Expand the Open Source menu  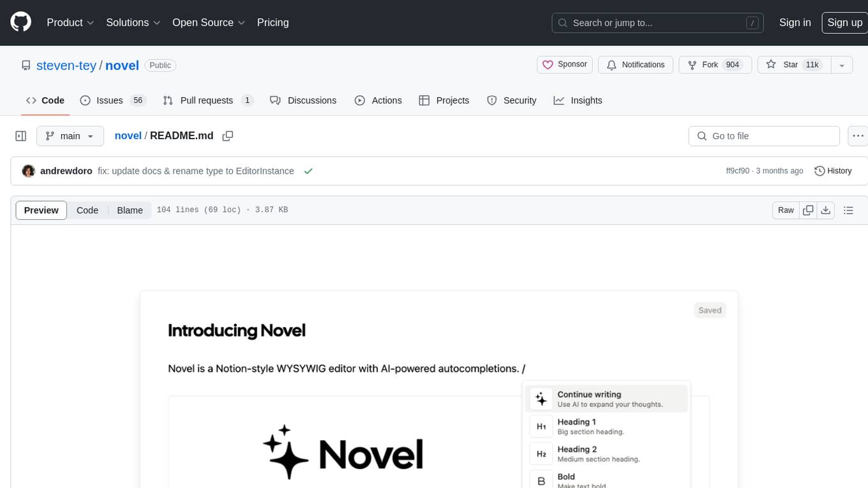coord(209,22)
